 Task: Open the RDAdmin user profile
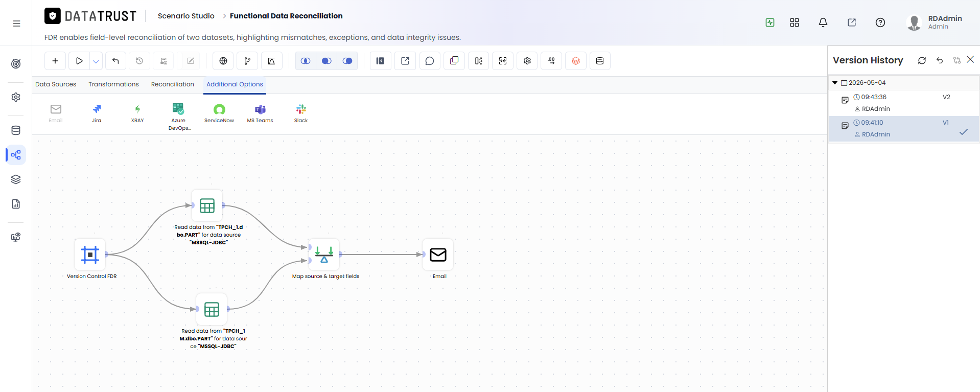point(935,22)
